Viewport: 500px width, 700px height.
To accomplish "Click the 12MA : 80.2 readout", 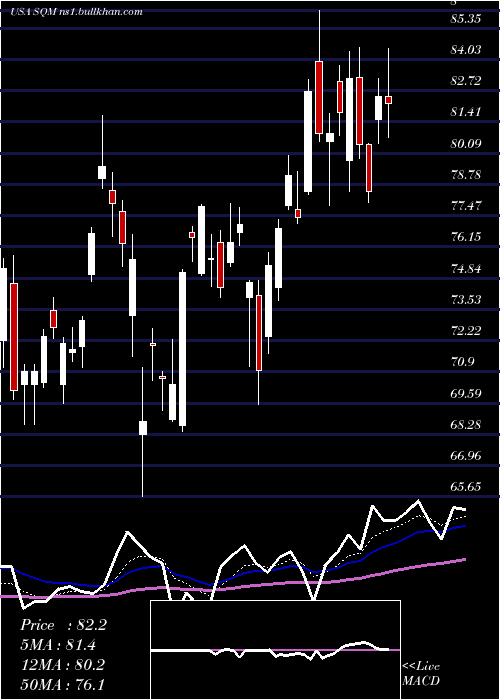I will tap(63, 665).
